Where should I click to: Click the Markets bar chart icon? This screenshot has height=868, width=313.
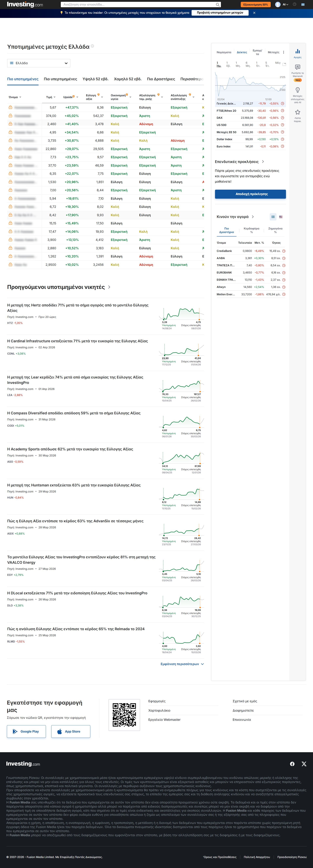point(297,52)
